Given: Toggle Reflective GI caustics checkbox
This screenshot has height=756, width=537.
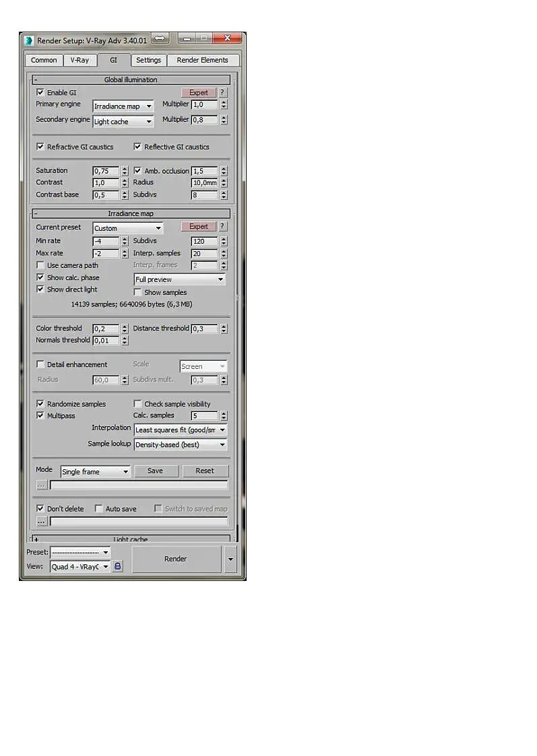Looking at the screenshot, I should pos(137,147).
